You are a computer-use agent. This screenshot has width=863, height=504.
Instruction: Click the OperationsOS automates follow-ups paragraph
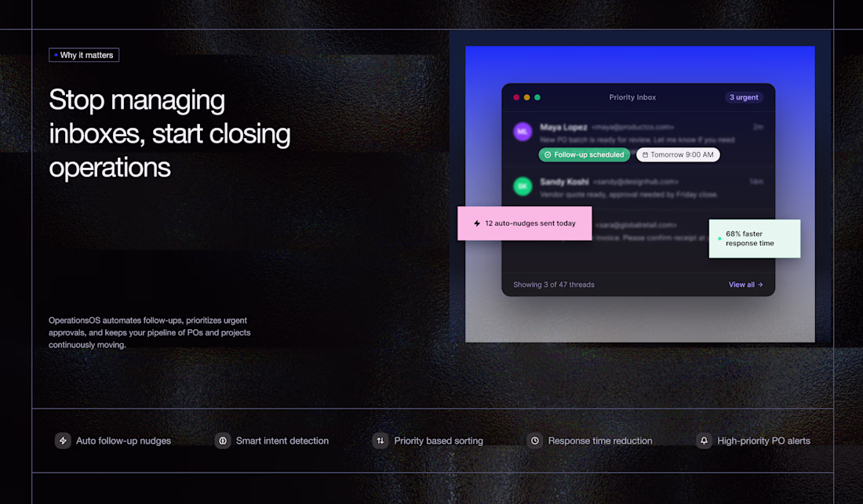click(149, 332)
